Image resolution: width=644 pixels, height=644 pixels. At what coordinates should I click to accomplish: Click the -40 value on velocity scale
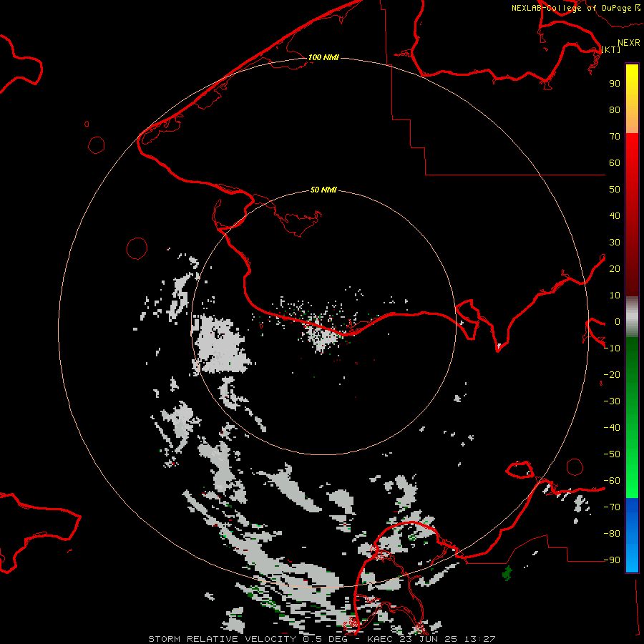(x=612, y=428)
